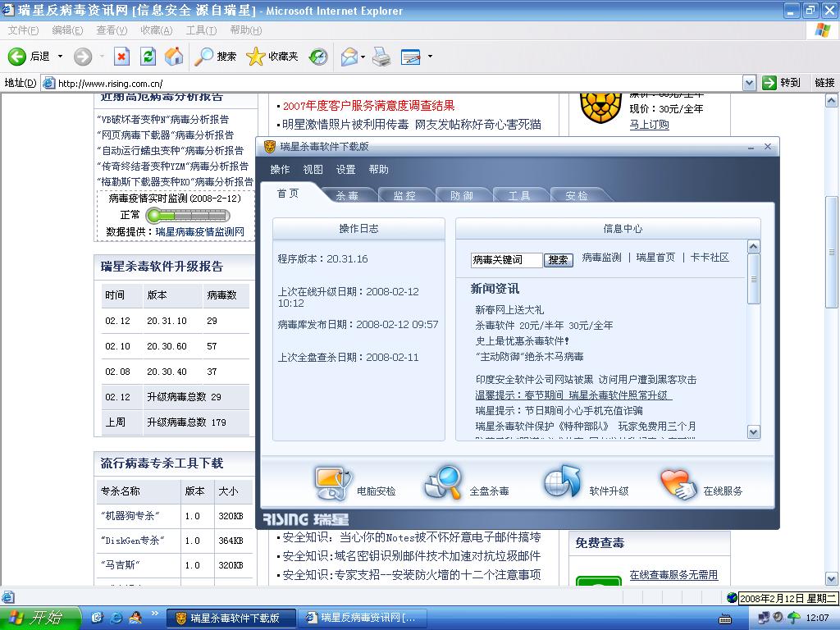Viewport: 840px width, 630px height.
Task: Open the 在线查毒服务无需用 link
Action: coord(673,575)
